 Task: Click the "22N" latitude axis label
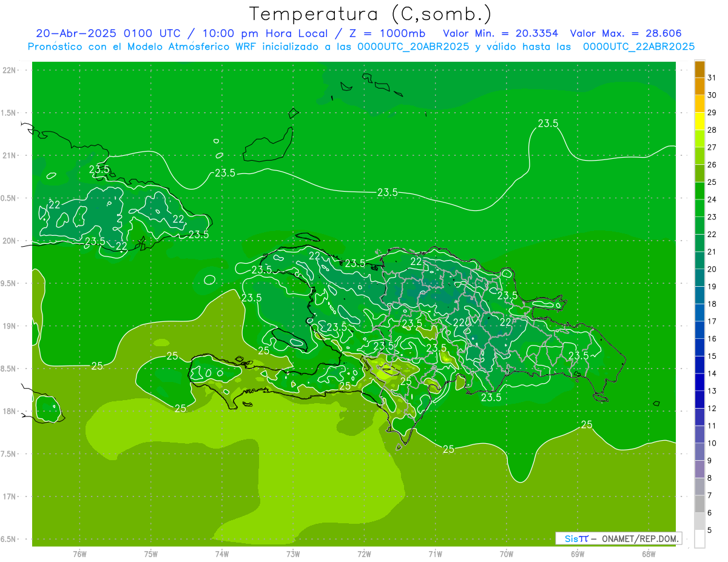pyautogui.click(x=9, y=70)
